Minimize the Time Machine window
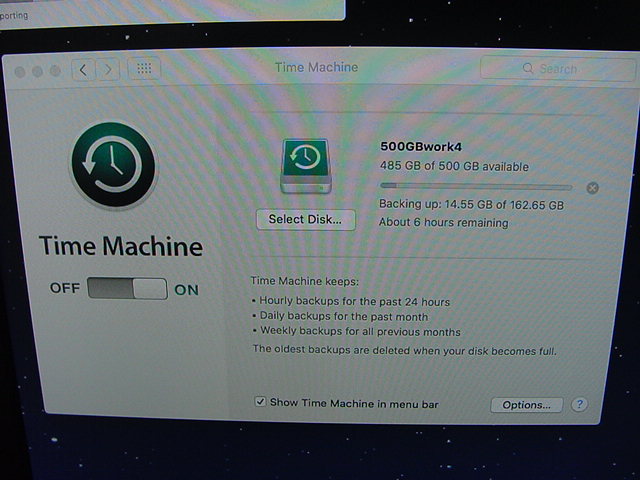The width and height of the screenshot is (640, 480). (x=38, y=71)
